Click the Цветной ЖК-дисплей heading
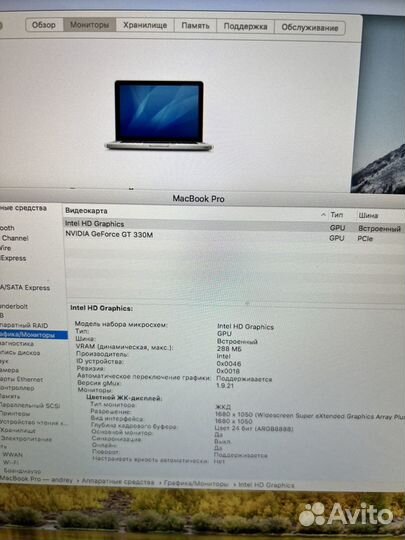 124,398
